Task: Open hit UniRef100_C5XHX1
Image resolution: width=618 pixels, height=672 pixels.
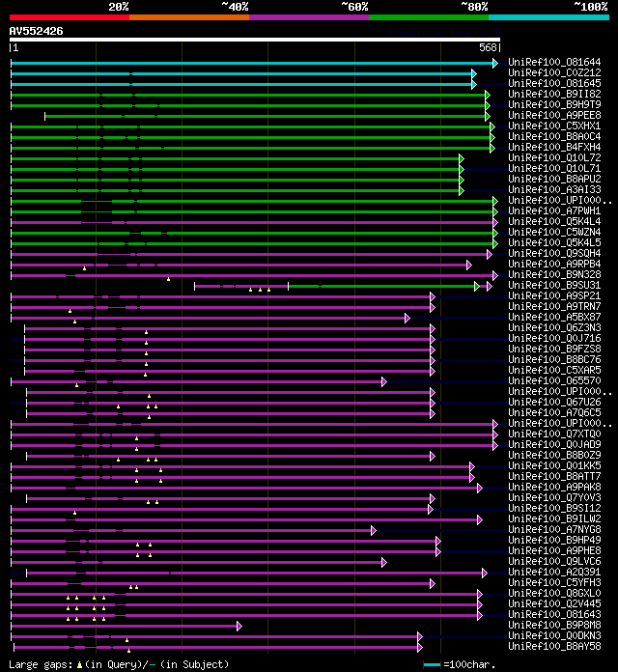Action: (554, 126)
